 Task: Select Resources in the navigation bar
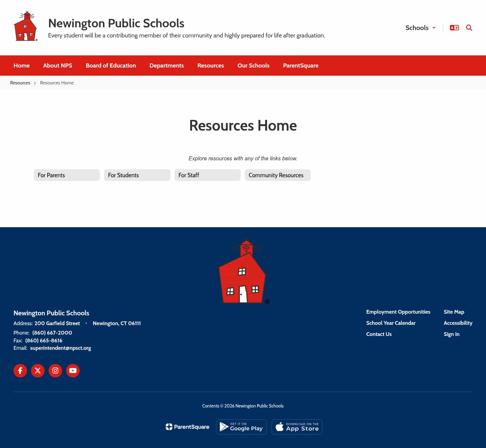point(211,65)
